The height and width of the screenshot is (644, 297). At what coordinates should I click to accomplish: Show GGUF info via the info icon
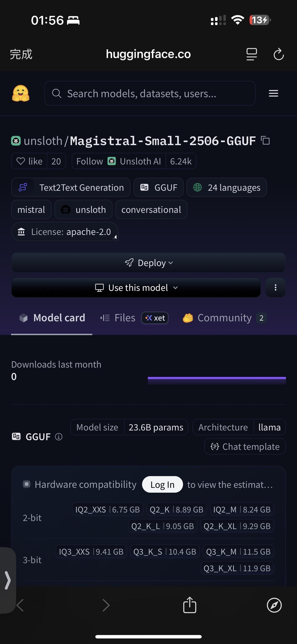pos(59,437)
